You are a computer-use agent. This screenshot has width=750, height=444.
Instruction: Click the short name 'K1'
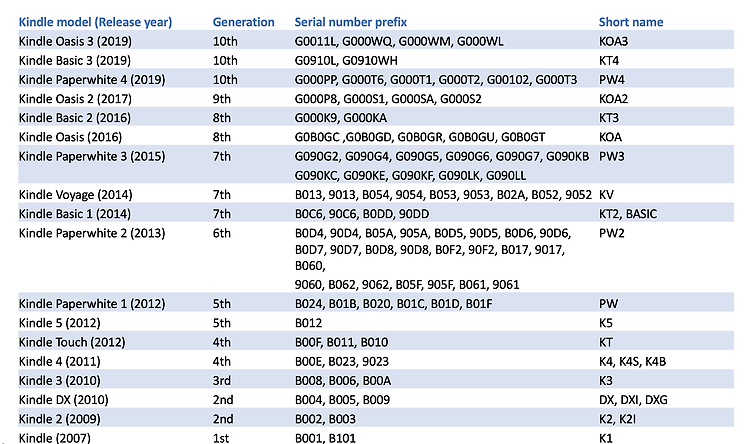click(606, 438)
